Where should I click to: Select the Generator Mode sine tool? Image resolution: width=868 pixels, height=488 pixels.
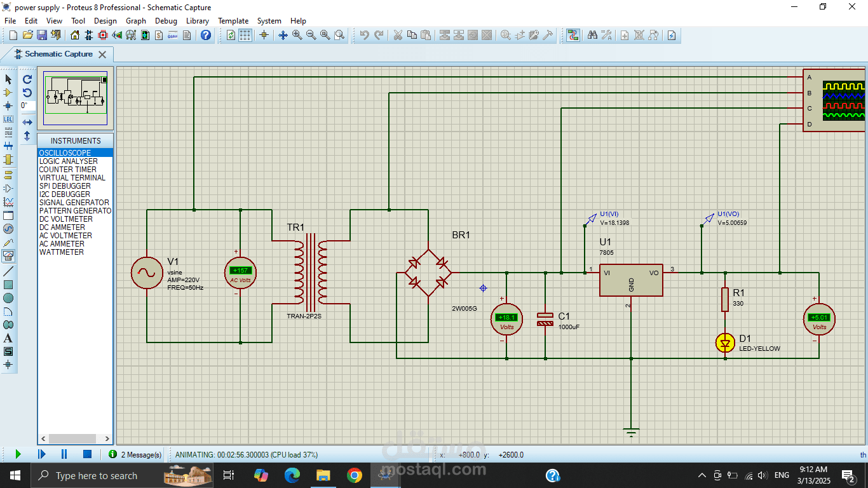(8, 229)
